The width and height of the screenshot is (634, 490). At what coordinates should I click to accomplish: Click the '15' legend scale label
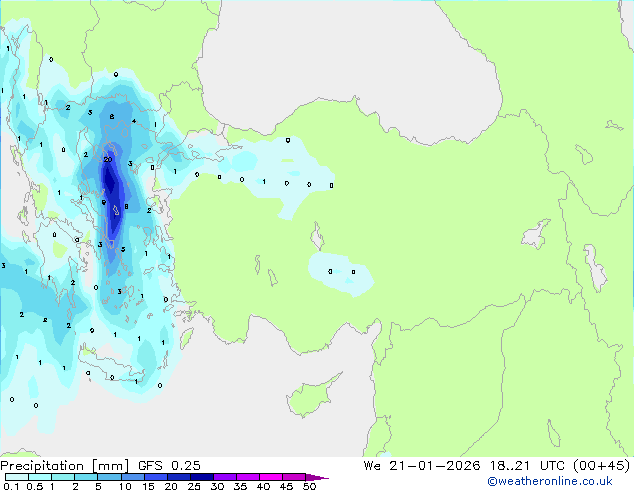(148, 486)
